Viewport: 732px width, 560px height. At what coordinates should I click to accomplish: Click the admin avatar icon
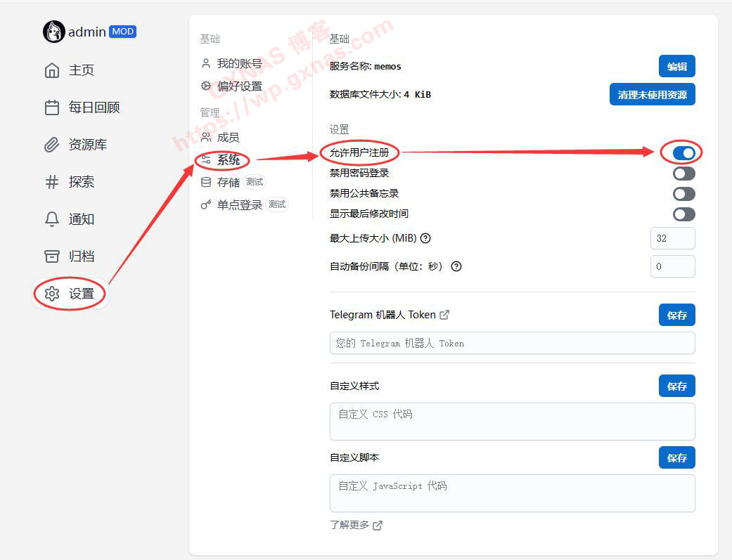pos(54,32)
